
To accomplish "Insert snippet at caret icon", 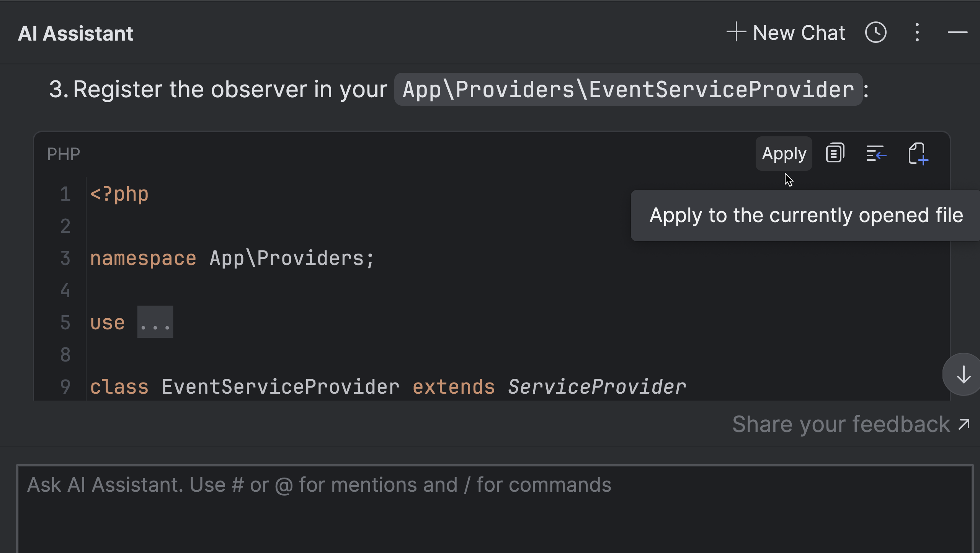I will (x=876, y=154).
